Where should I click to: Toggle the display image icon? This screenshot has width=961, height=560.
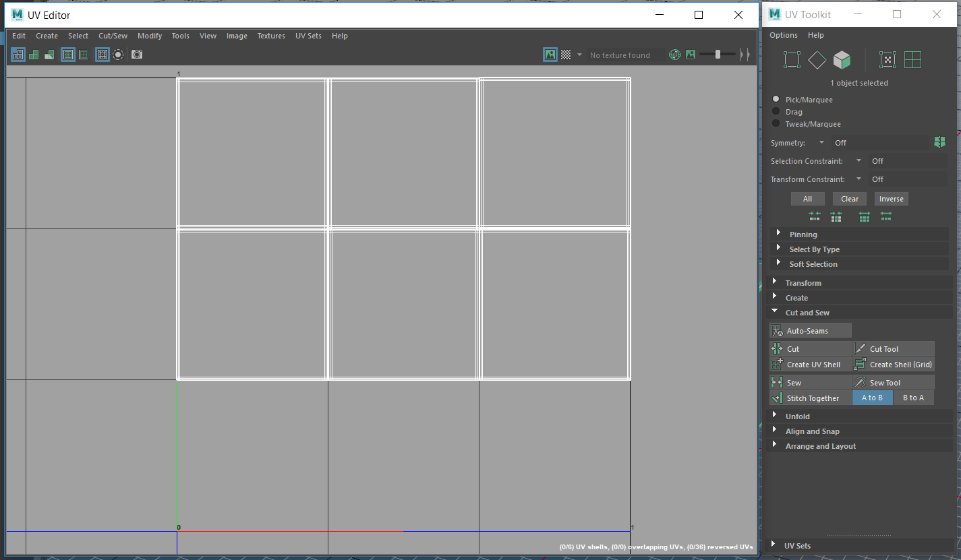(x=550, y=55)
